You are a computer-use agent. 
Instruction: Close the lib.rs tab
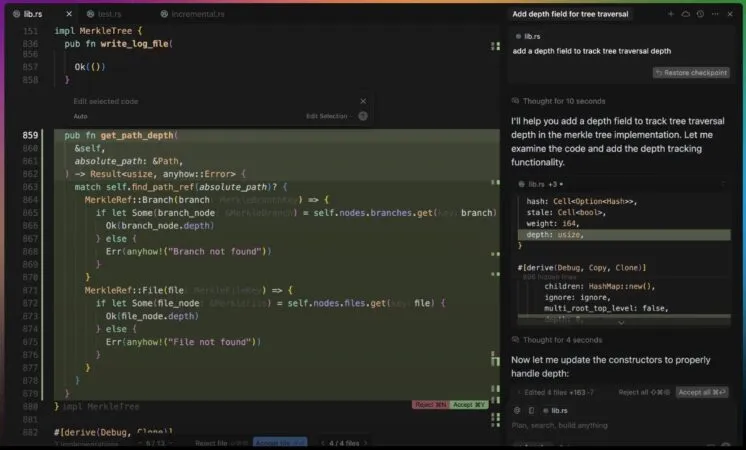coord(69,14)
